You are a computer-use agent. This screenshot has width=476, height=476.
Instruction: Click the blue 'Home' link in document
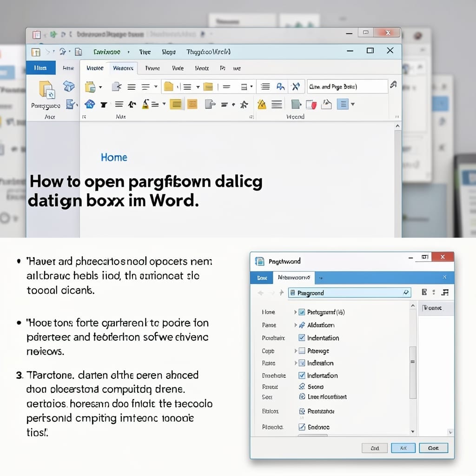[114, 157]
